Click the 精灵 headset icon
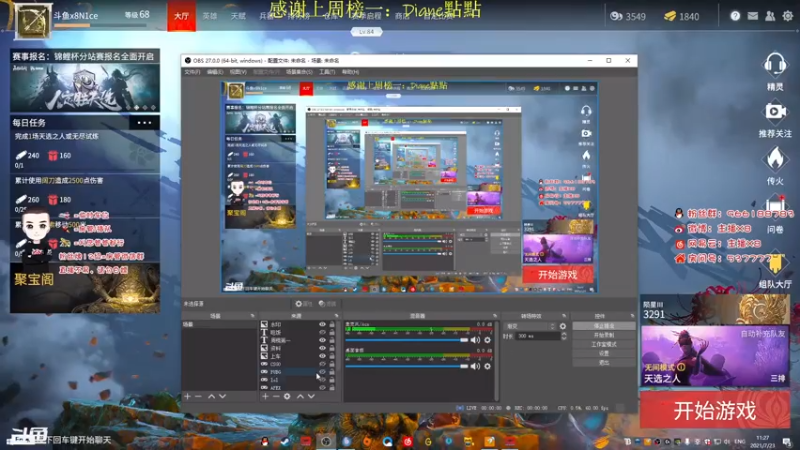This screenshot has width=800, height=450. (x=774, y=66)
